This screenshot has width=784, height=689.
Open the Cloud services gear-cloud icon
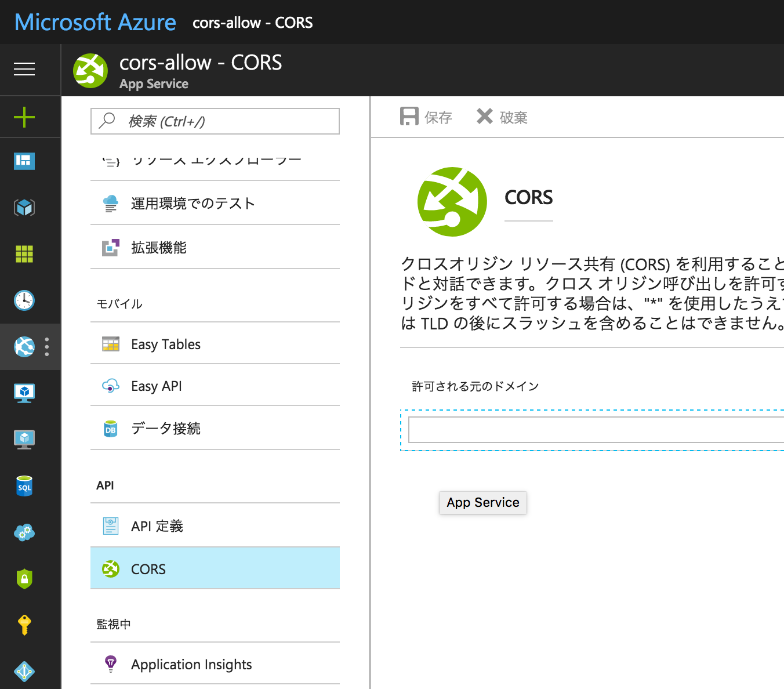[24, 532]
